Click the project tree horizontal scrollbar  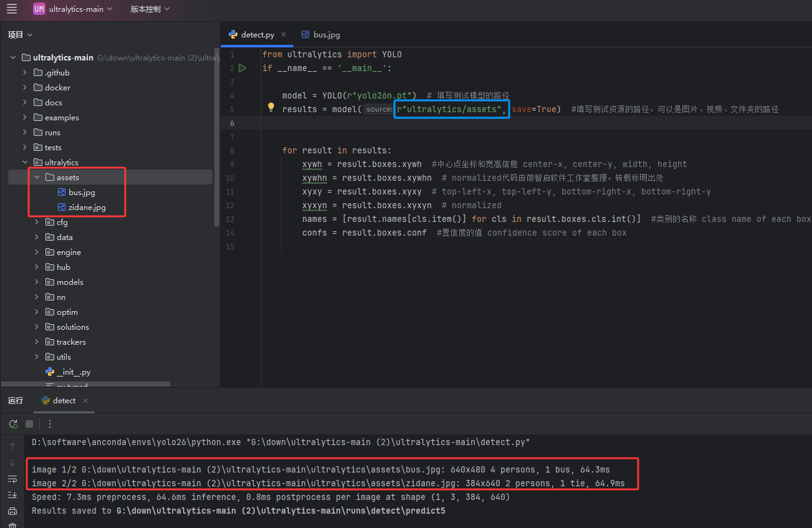[86, 384]
